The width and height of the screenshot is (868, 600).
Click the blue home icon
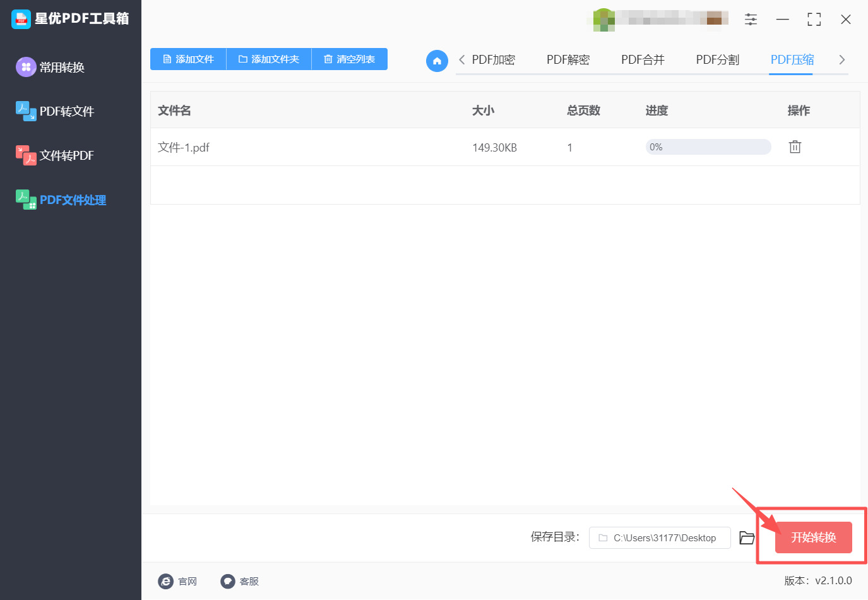[437, 61]
